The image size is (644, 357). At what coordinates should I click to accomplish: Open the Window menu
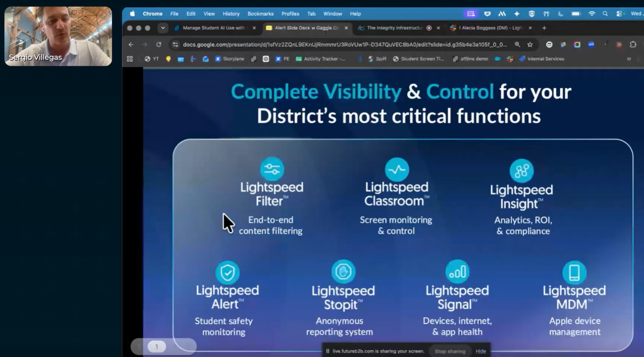pyautogui.click(x=333, y=14)
